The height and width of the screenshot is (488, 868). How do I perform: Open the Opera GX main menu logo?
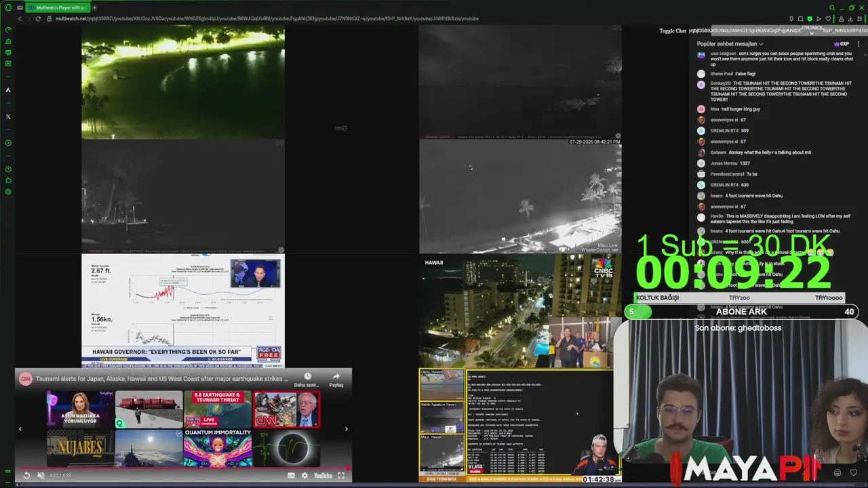[8, 7]
